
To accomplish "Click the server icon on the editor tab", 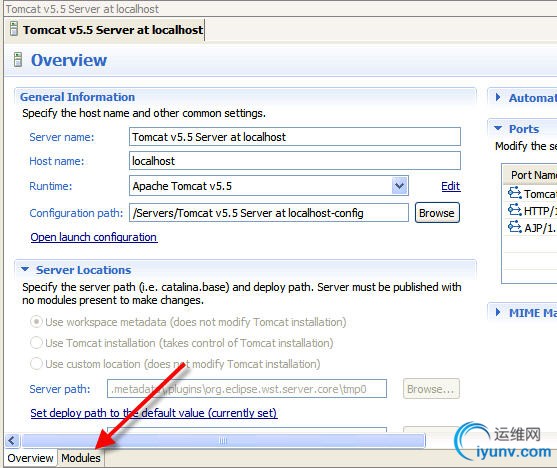I will tap(13, 29).
